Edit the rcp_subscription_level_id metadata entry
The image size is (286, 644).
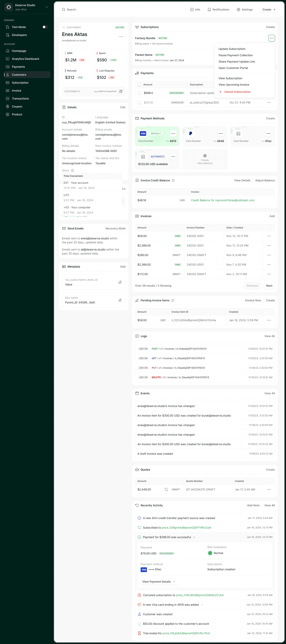pyautogui.click(x=120, y=282)
